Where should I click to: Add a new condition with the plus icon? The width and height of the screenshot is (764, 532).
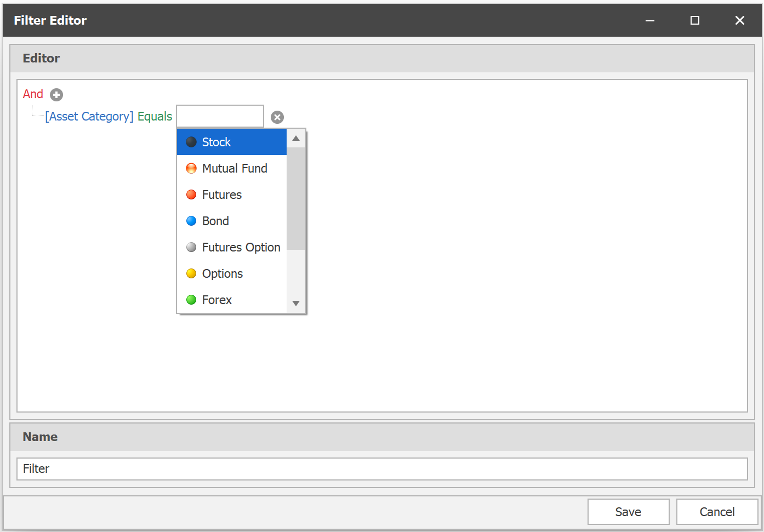[56, 95]
